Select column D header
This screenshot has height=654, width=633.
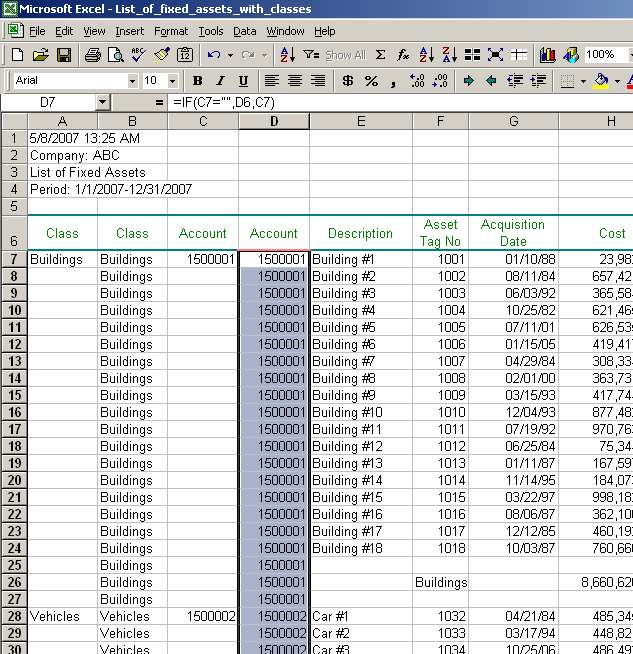click(274, 121)
